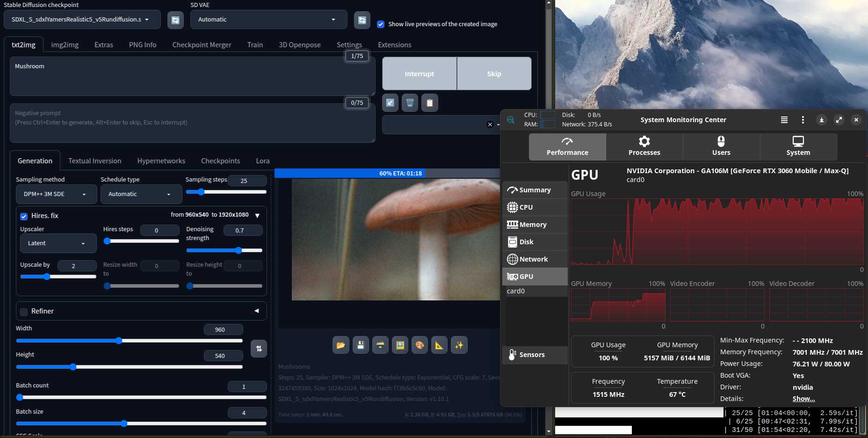The image size is (868, 438).
Task: Open the Extensions tab
Action: coord(395,45)
